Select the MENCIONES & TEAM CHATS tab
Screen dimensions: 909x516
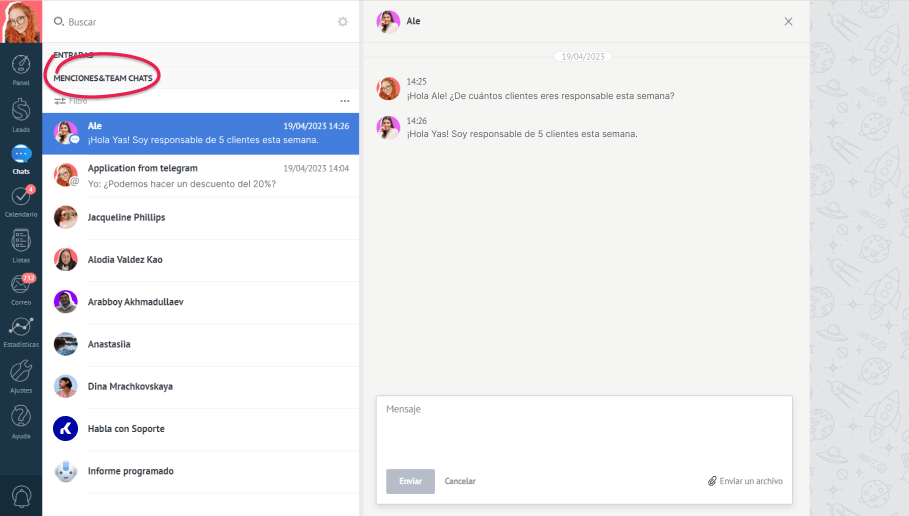pos(103,78)
